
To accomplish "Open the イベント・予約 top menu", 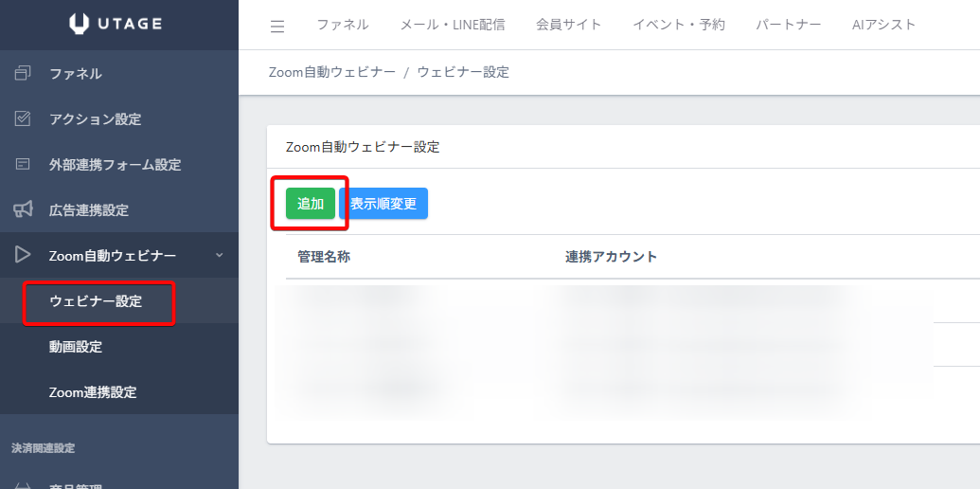I will point(679,25).
